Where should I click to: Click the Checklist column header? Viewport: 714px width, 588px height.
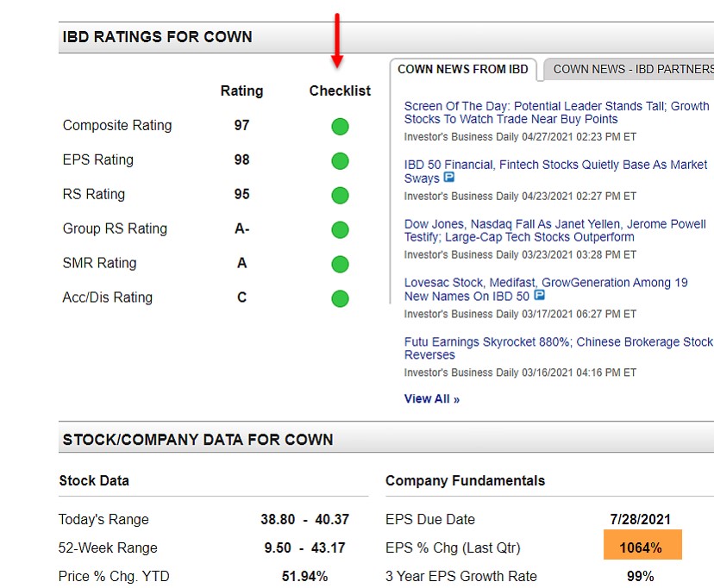click(340, 91)
